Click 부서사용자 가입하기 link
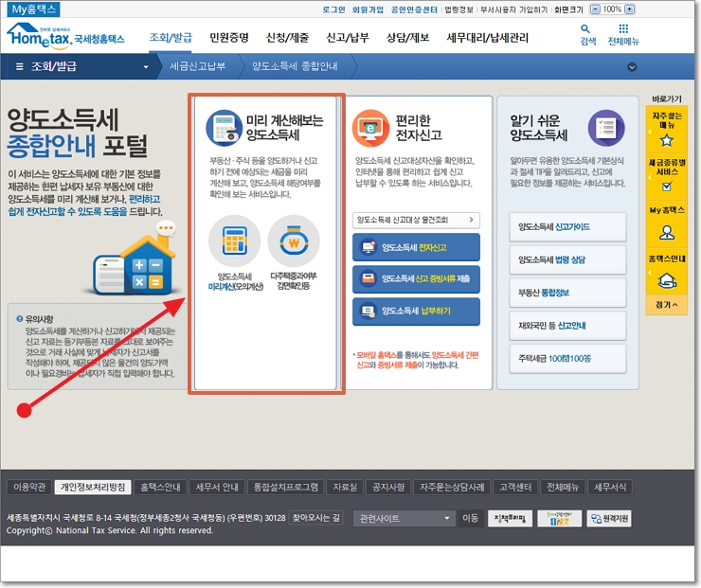 (x=513, y=9)
